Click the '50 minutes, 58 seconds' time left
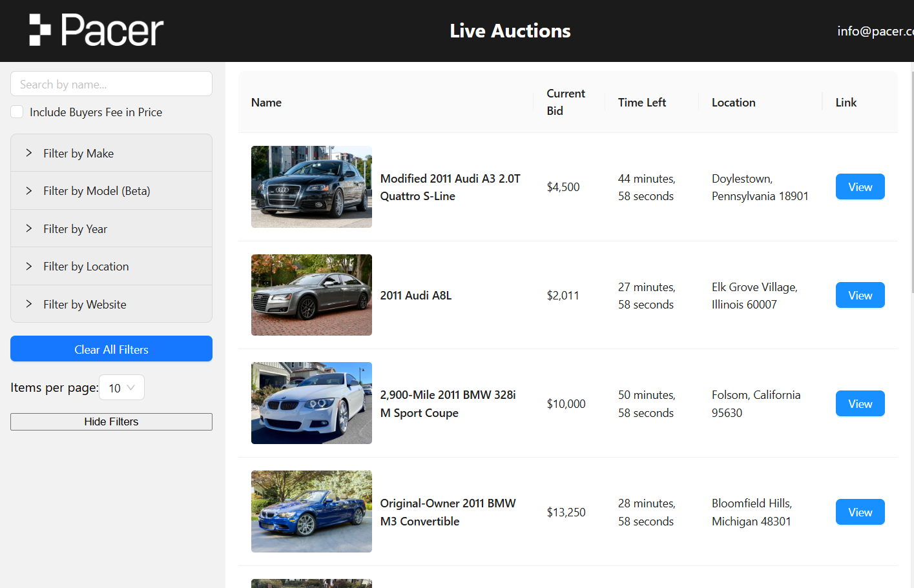This screenshot has width=914, height=588. [x=647, y=403]
